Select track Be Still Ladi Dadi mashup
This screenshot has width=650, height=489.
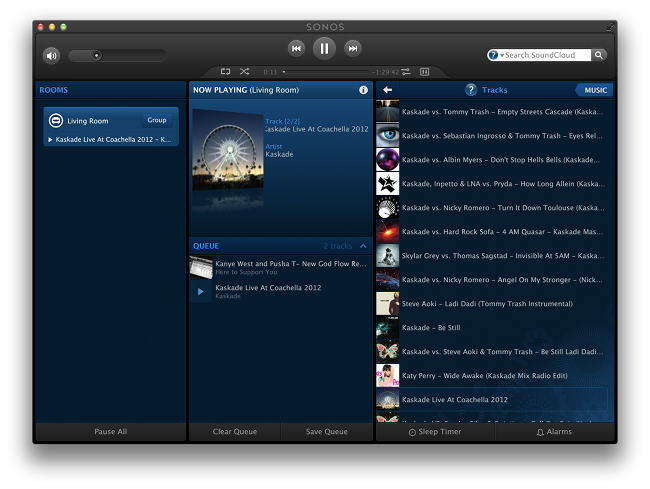click(495, 352)
